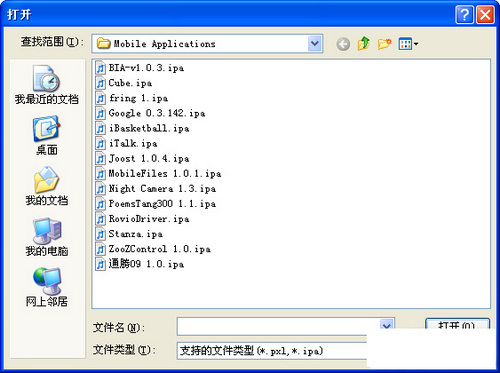Click the Open (打开) button

coord(457,324)
